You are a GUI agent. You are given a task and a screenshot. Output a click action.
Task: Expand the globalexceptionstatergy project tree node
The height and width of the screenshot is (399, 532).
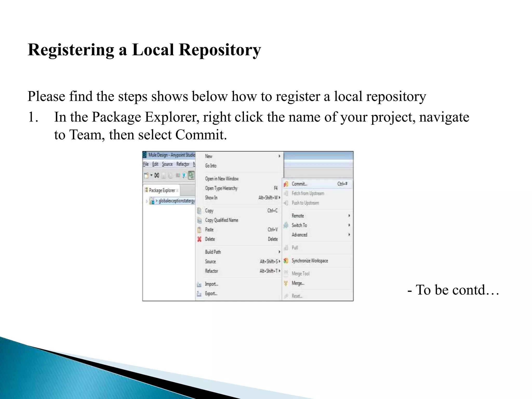tap(147, 201)
